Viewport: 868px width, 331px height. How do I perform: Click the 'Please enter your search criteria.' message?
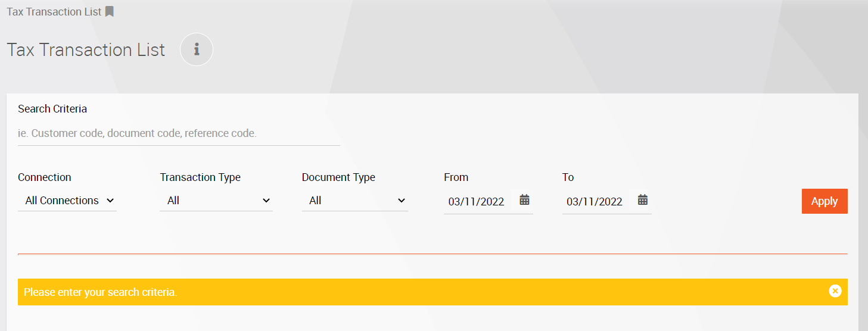(x=101, y=292)
